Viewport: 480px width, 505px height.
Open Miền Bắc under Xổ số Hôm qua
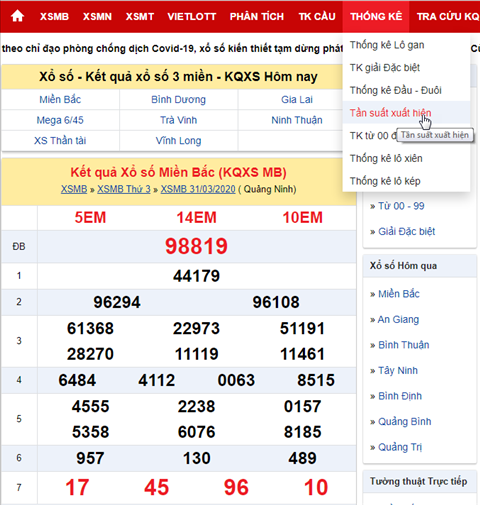[x=399, y=294]
